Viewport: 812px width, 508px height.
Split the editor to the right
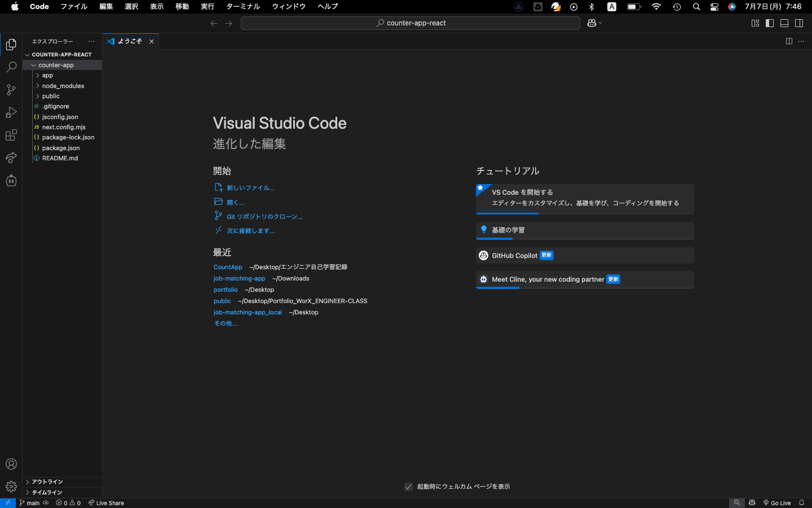click(789, 41)
